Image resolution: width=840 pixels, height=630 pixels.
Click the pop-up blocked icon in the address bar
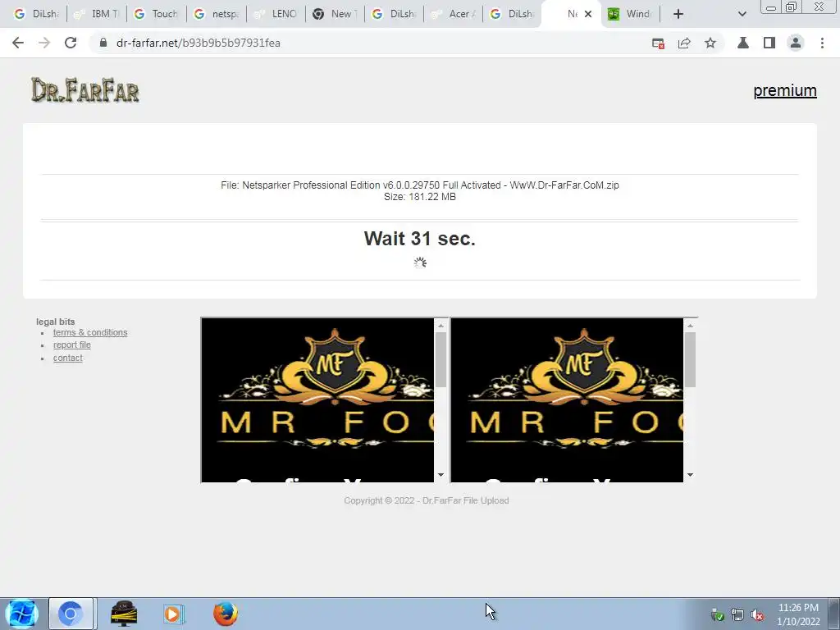click(x=658, y=43)
